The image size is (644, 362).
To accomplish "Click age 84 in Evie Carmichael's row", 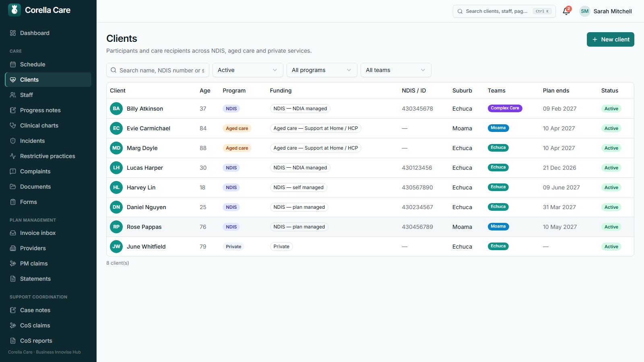I will pyautogui.click(x=203, y=128).
